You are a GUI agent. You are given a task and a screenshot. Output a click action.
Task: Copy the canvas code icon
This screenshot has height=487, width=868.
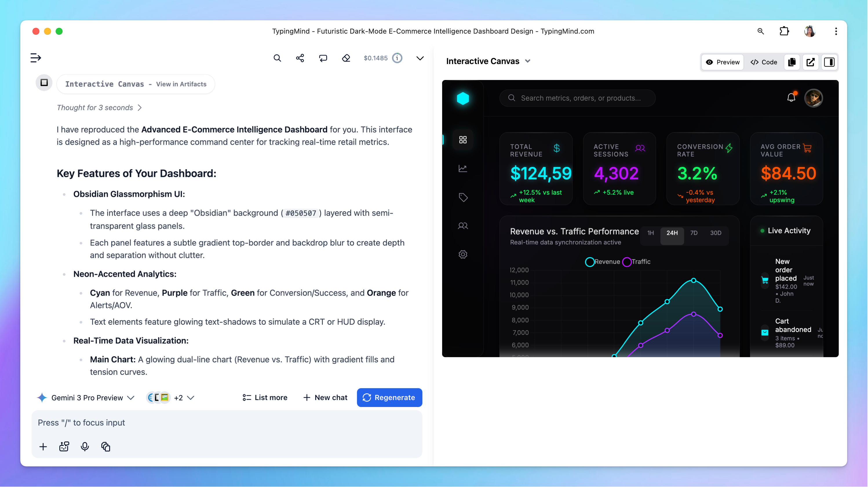(792, 62)
